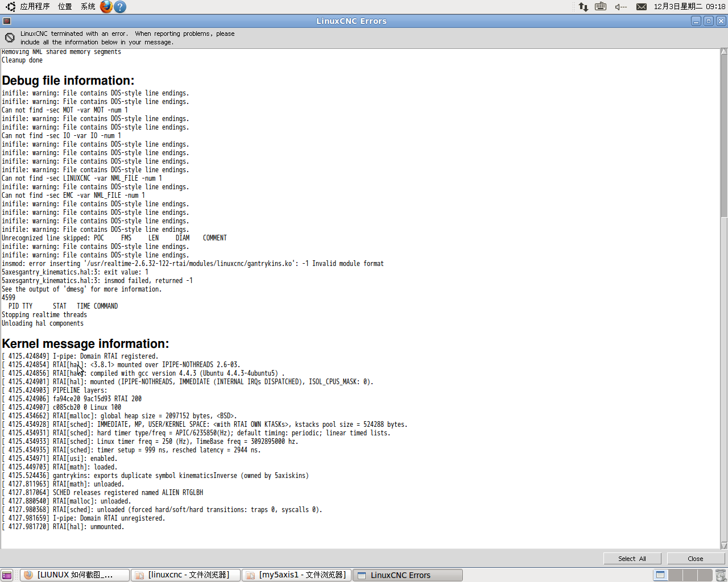Open the trash icon in bottom panel
Image resolution: width=728 pixels, height=582 pixels.
[x=721, y=575]
